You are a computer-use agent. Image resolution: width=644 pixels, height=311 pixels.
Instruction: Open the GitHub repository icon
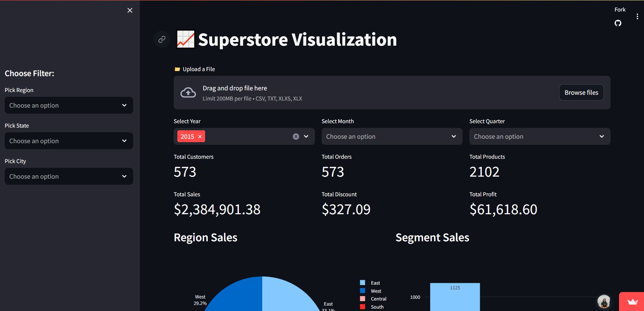coord(618,23)
